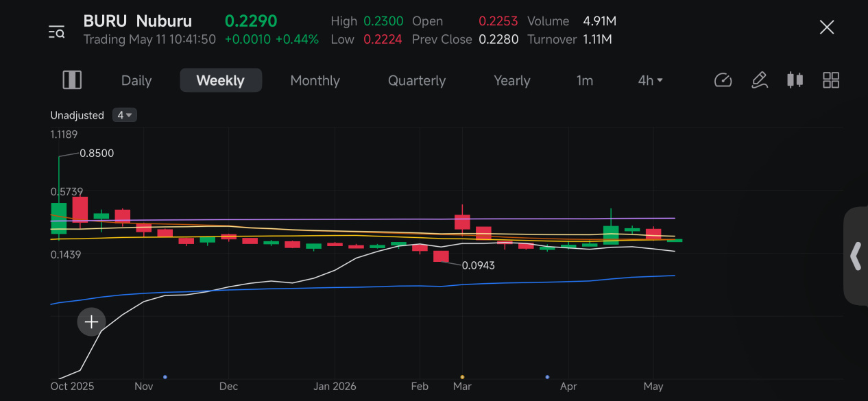Close the chart view
This screenshot has height=401, width=868.
[827, 27]
